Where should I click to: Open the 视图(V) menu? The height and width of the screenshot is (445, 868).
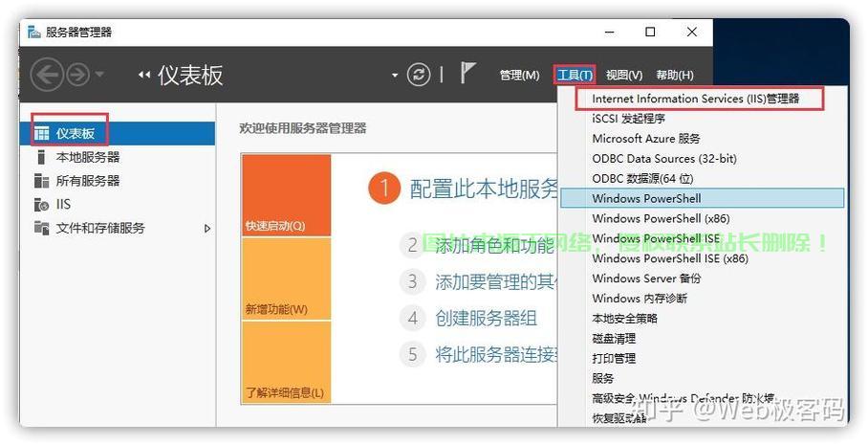624,76
